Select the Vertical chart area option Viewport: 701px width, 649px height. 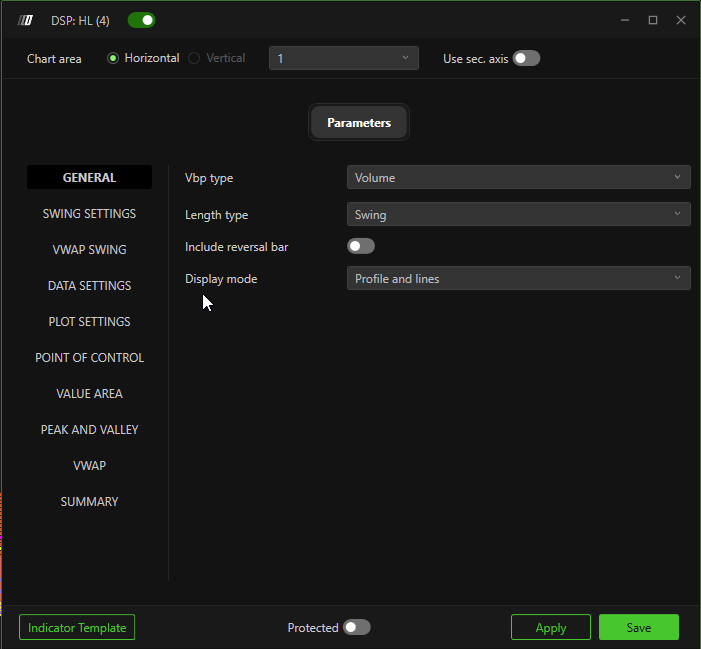195,58
